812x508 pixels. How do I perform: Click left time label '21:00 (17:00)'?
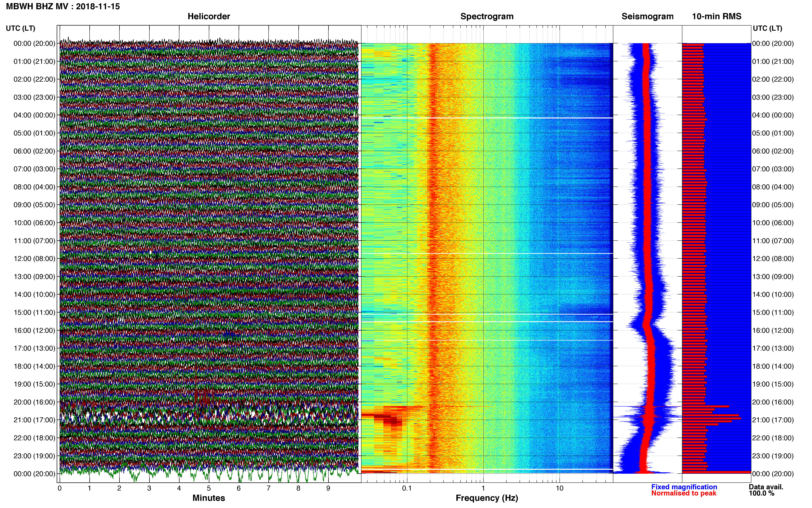34,420
